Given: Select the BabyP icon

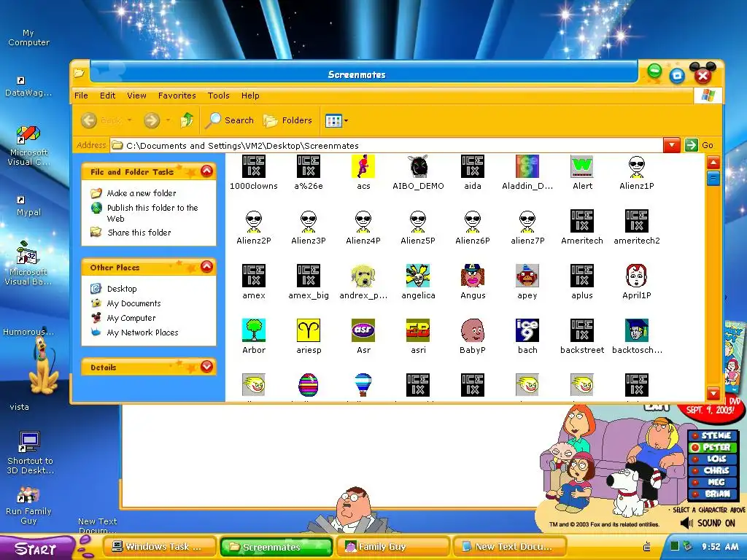Looking at the screenshot, I should 473,330.
